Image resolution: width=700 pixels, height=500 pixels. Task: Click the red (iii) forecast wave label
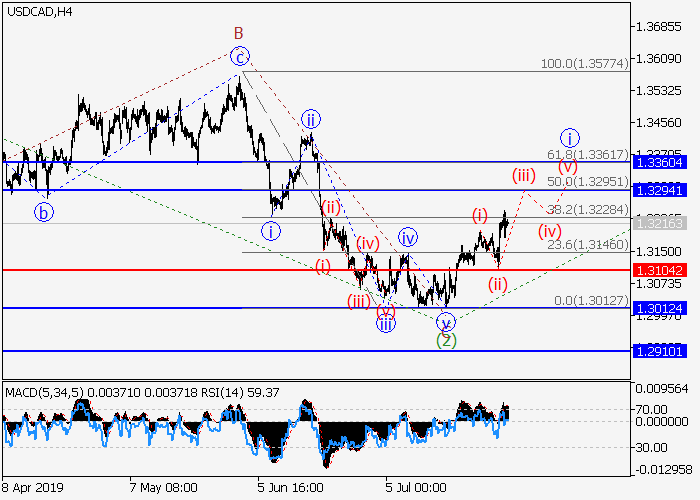point(523,176)
